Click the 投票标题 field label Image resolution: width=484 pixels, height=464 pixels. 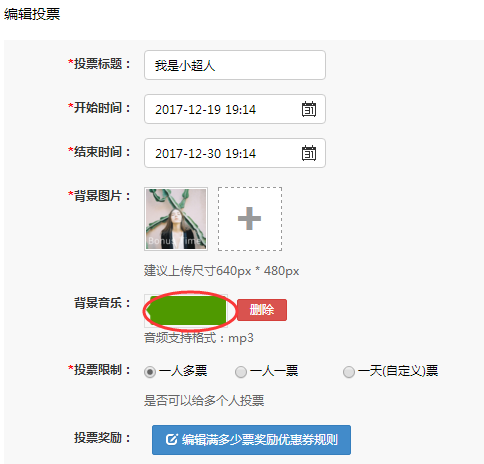(x=99, y=64)
